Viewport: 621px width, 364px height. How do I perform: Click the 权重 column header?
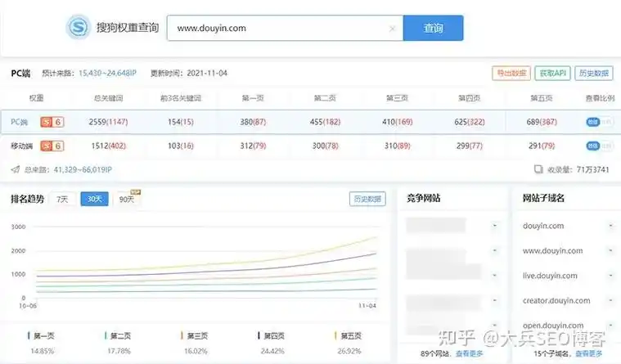pos(36,98)
